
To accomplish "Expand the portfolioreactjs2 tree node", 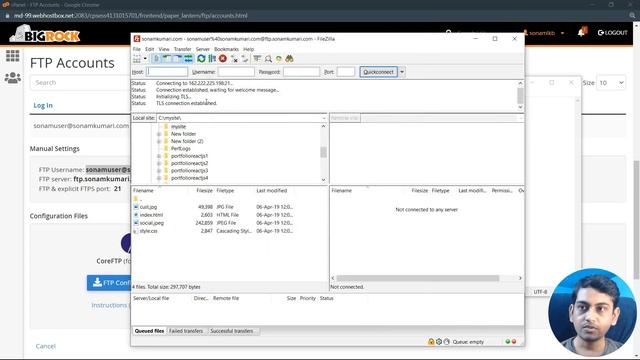I will click(x=159, y=163).
